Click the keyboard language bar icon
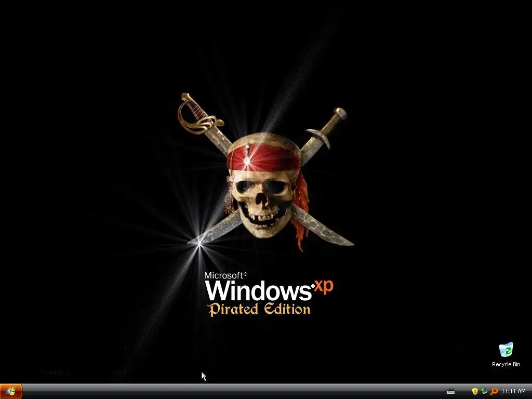 451,392
